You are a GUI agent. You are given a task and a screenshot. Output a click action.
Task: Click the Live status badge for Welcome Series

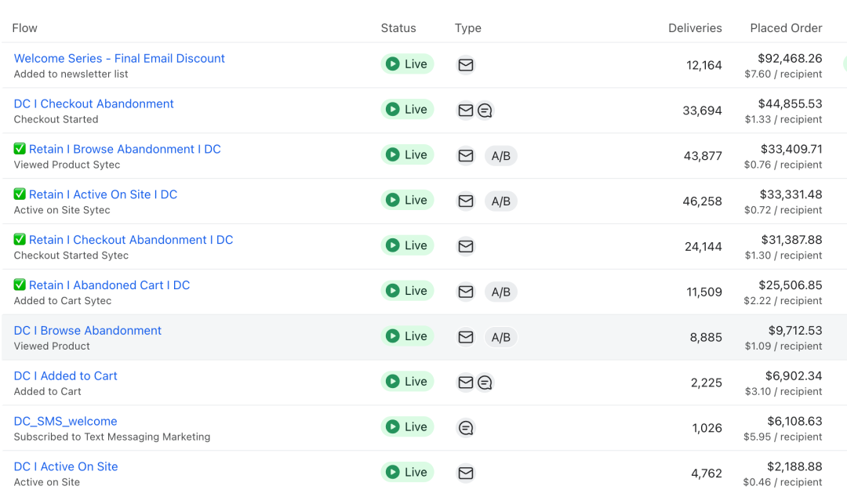(x=407, y=63)
